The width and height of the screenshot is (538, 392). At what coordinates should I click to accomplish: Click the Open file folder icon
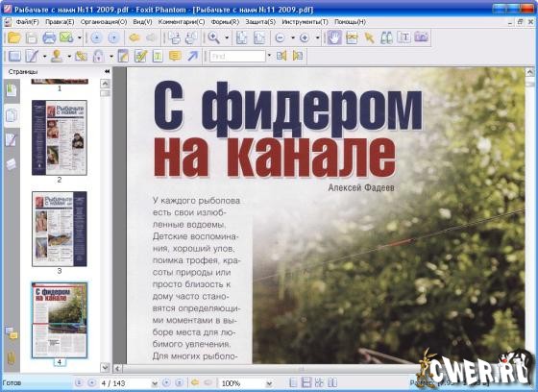click(x=14, y=37)
